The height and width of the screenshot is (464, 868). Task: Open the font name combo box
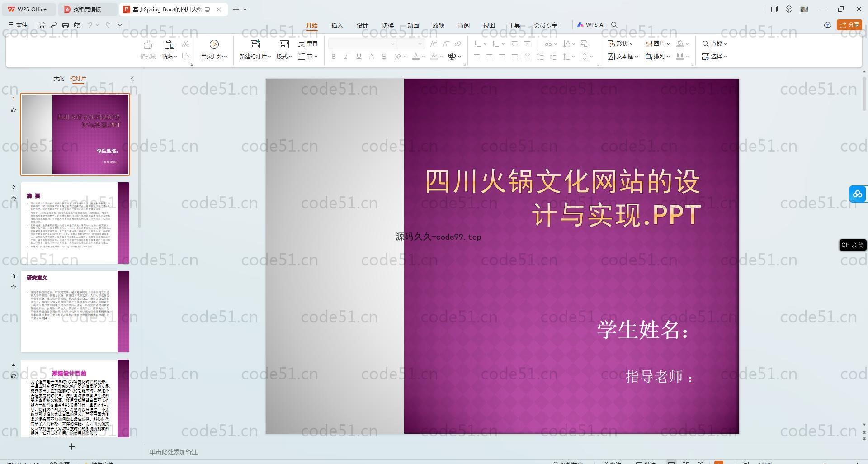pyautogui.click(x=363, y=44)
